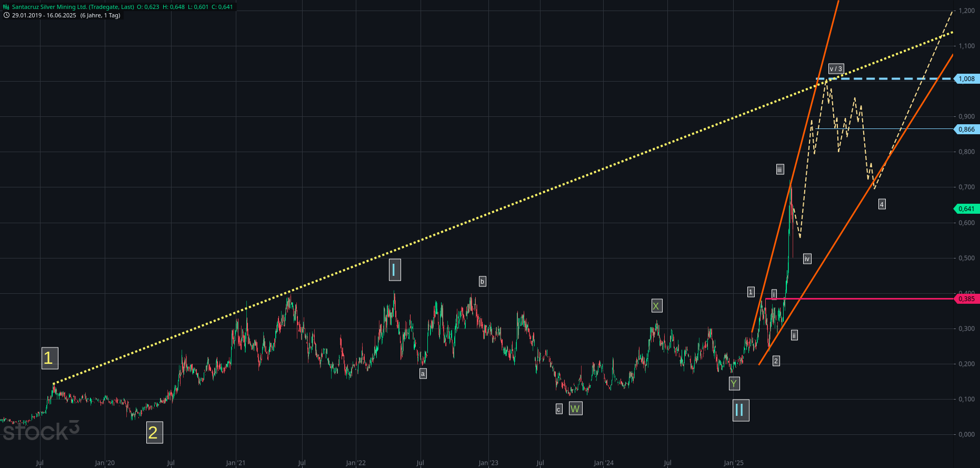Screen dimensions: 980x468
Task: Select the large yellow wave 2 label
Action: pos(154,433)
